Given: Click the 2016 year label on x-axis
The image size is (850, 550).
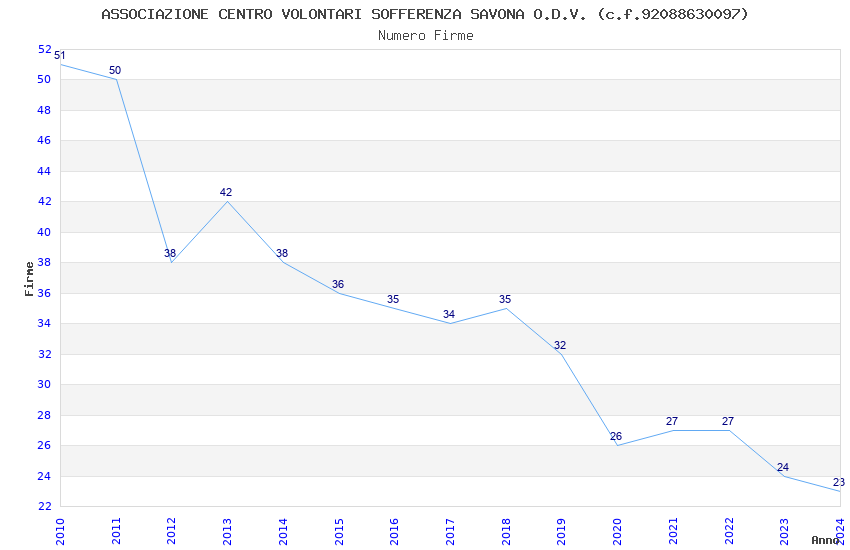Looking at the screenshot, I should click(x=394, y=532).
